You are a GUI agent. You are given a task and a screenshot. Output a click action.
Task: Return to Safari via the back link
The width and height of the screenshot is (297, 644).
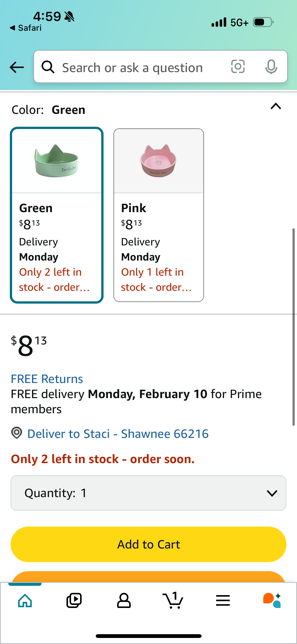coord(25,28)
